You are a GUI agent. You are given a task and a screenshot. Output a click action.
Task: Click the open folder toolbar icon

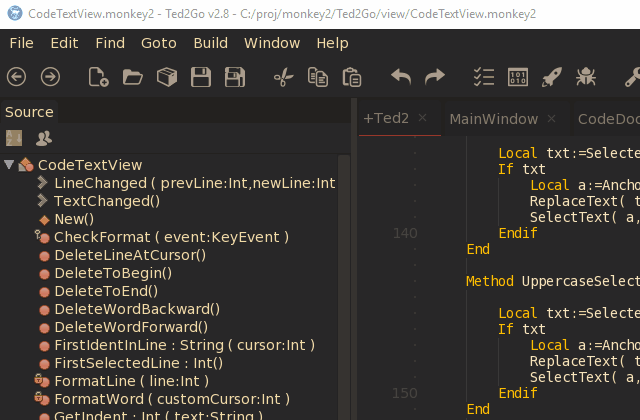click(x=132, y=77)
